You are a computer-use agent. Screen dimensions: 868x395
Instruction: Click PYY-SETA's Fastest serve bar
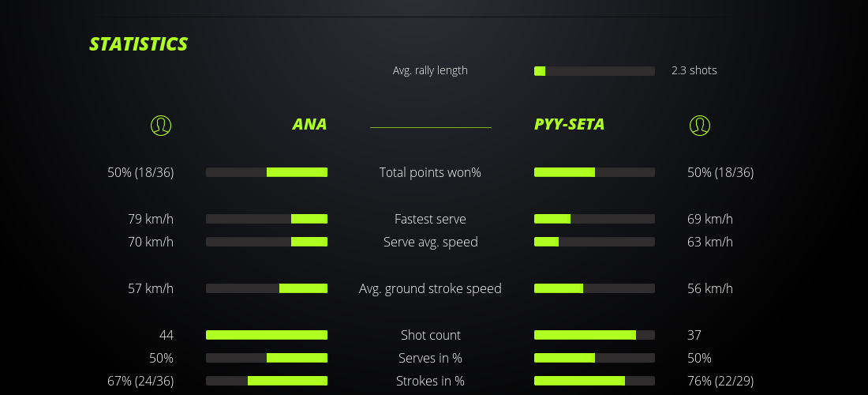click(594, 219)
